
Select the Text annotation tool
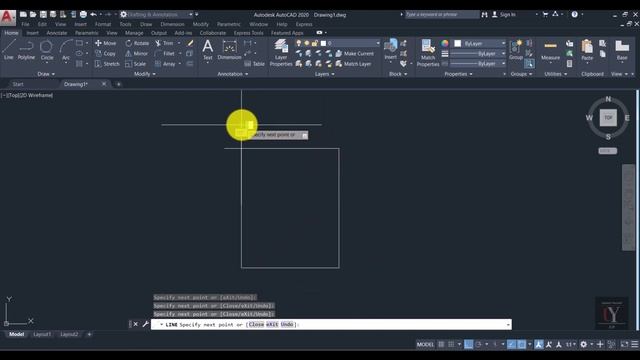tap(207, 50)
